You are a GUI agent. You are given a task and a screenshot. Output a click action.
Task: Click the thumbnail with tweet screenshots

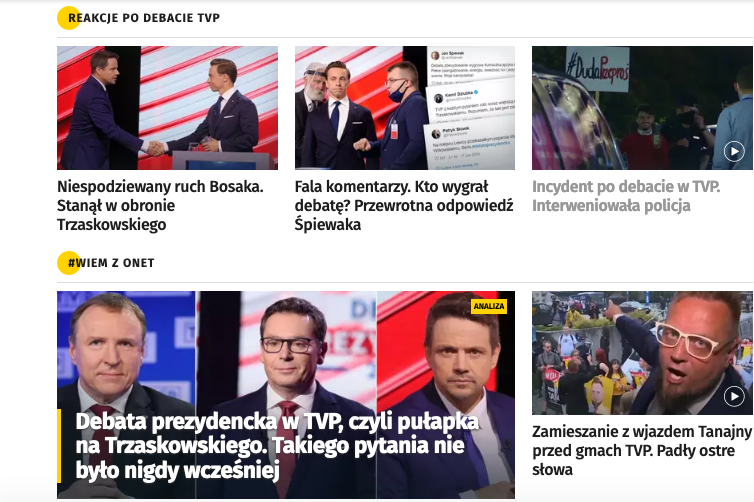coord(405,108)
